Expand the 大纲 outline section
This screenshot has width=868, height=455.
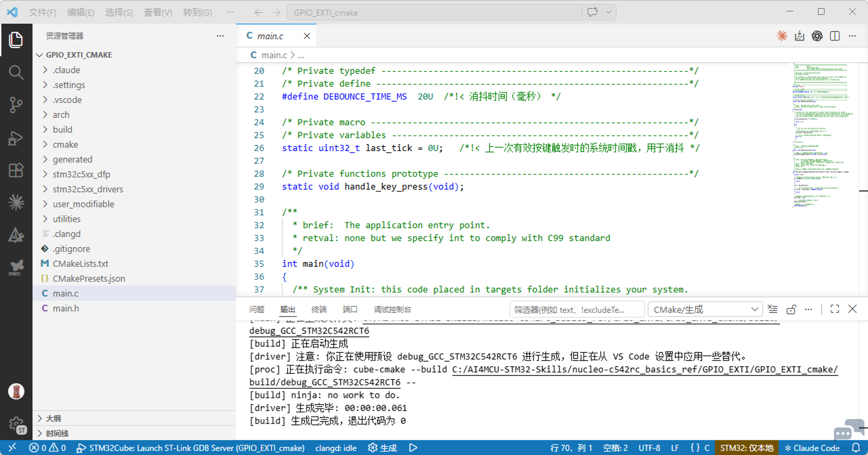(x=135, y=418)
